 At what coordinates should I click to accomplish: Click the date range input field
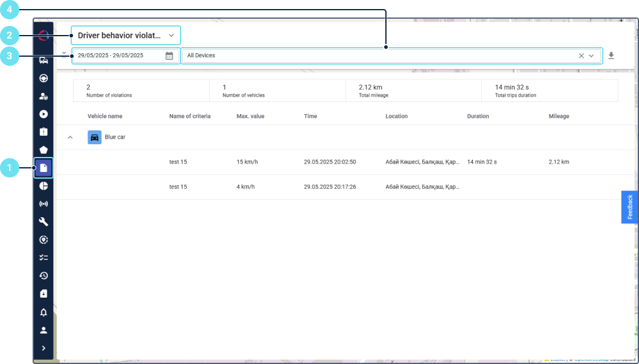coord(118,56)
